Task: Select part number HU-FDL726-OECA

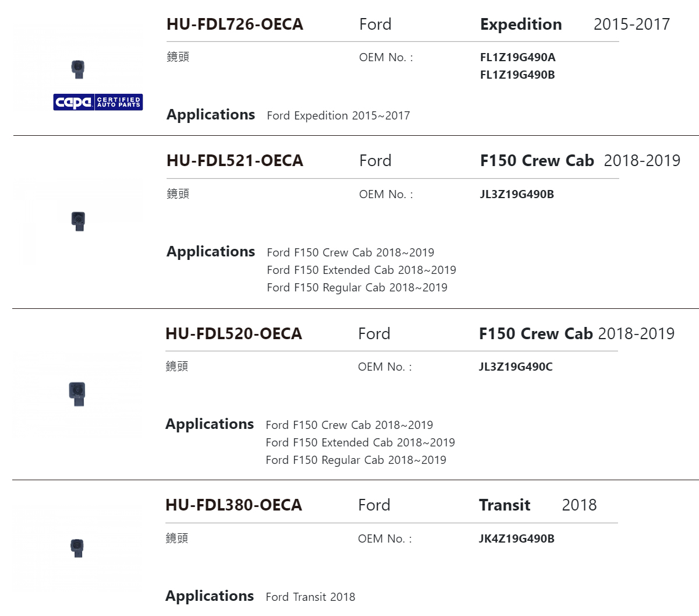Action: point(235,24)
